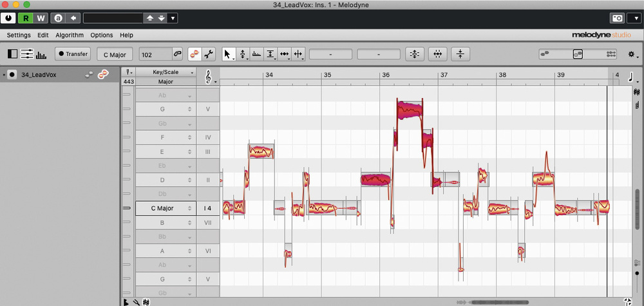Viewport: 644px width, 306px height.
Task: Click the Transfer button
Action: (73, 54)
